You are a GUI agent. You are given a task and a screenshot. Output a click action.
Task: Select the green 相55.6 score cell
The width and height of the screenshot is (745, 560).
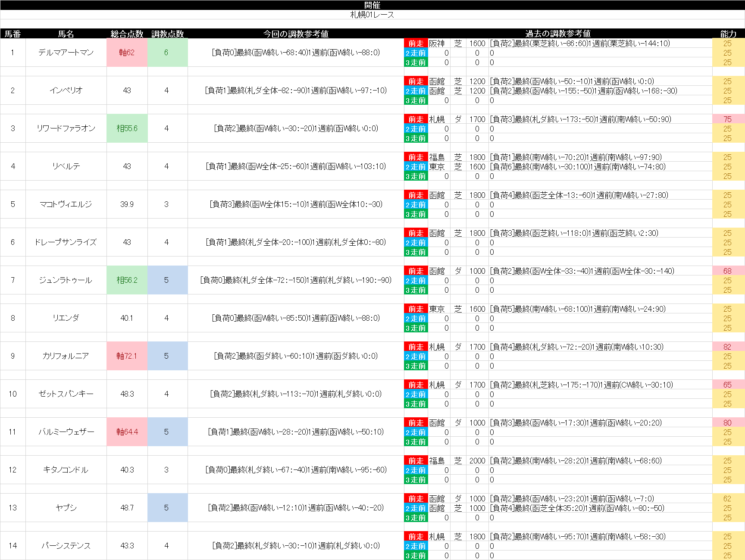pos(127,128)
